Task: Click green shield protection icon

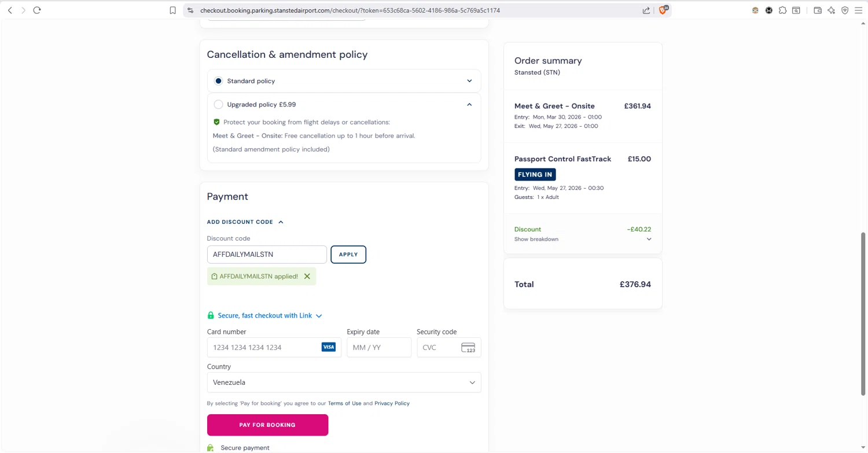Action: (x=216, y=122)
